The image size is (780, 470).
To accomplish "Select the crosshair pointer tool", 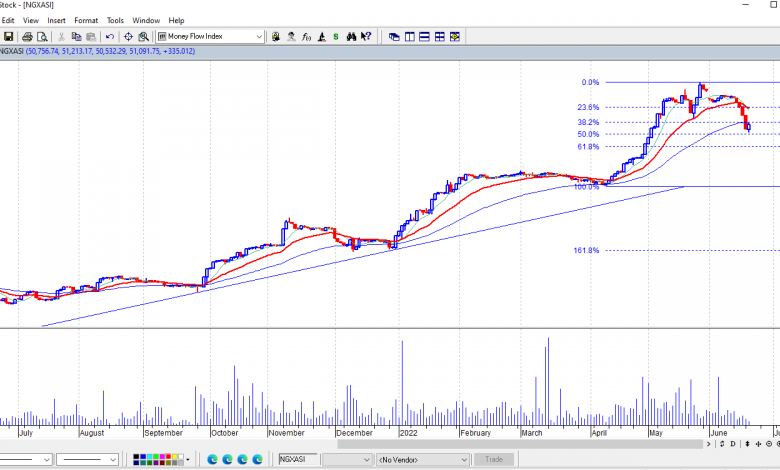I will (x=129, y=36).
